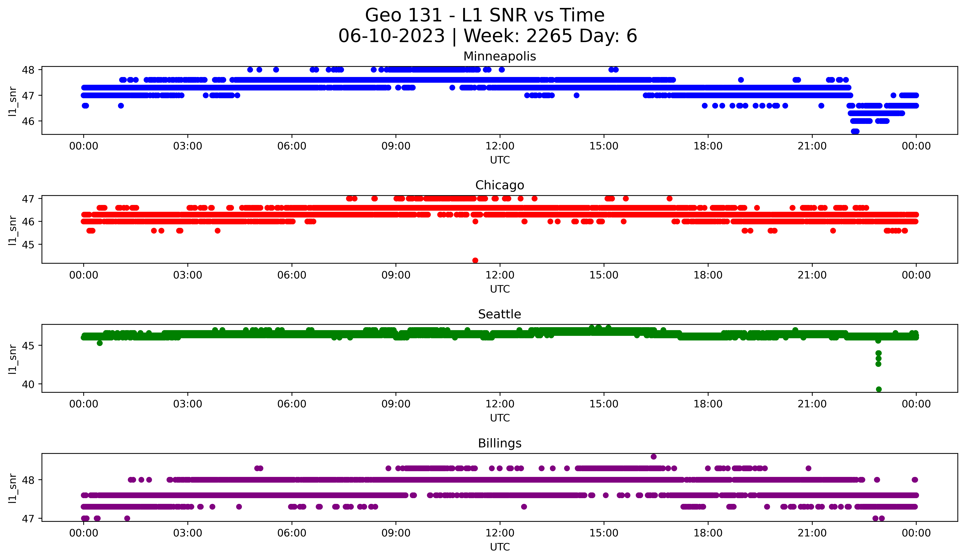Select the Minneapolis subplot title

500,56
